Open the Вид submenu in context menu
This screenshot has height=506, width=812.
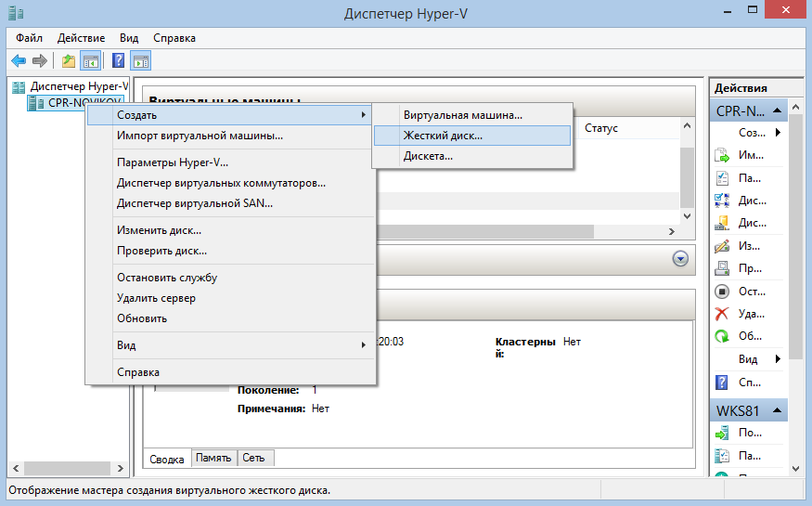(x=230, y=345)
